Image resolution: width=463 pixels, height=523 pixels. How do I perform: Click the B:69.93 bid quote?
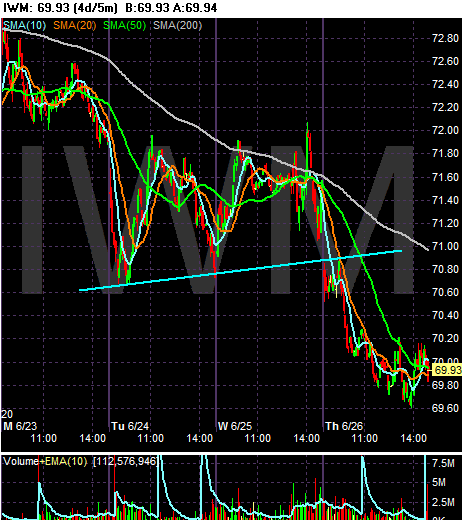point(147,8)
